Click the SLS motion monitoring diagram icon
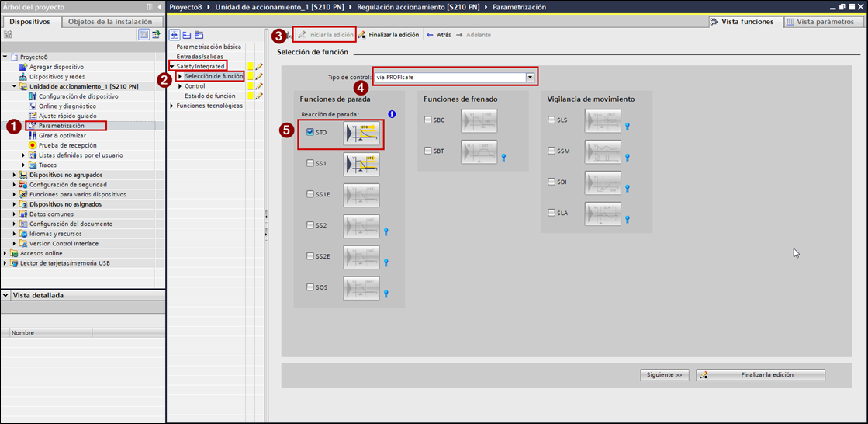Screen dimensions: 868x424 pyautogui.click(x=603, y=121)
